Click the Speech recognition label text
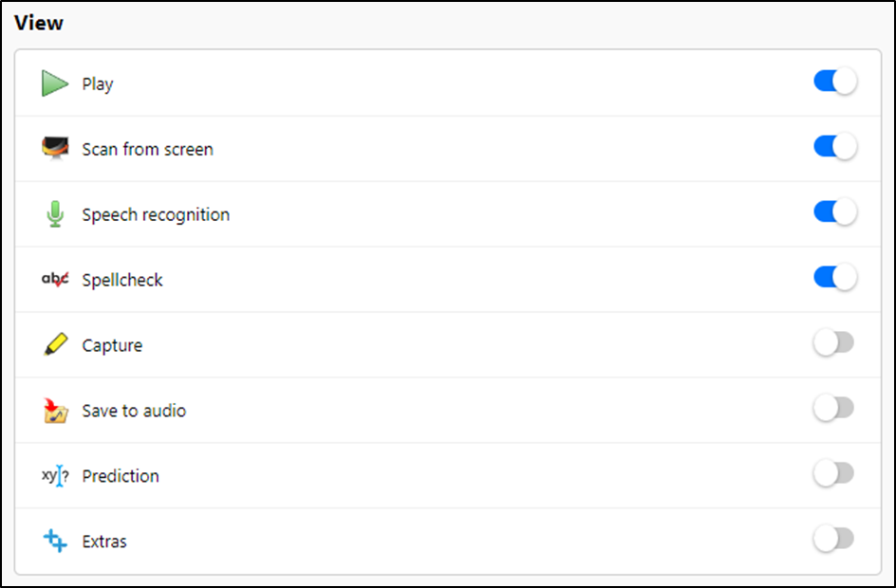 point(156,214)
